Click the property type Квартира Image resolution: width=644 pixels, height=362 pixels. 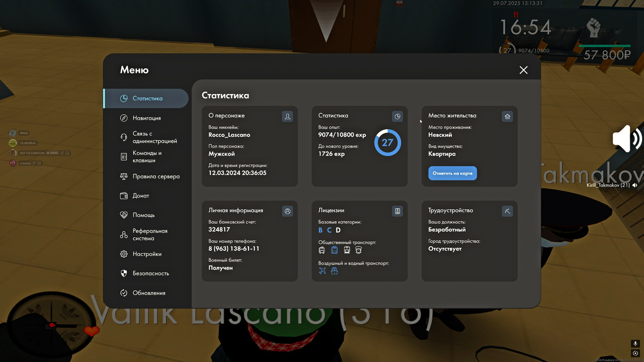[x=442, y=154]
